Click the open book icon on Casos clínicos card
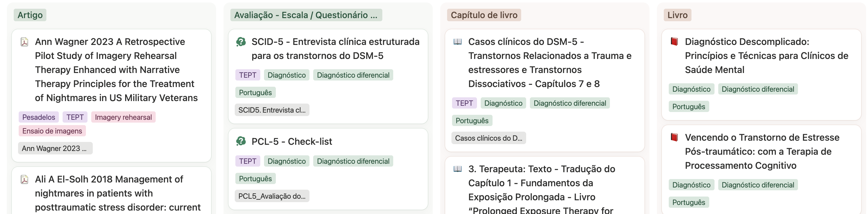Viewport: 868px width, 214px height. coord(458,42)
